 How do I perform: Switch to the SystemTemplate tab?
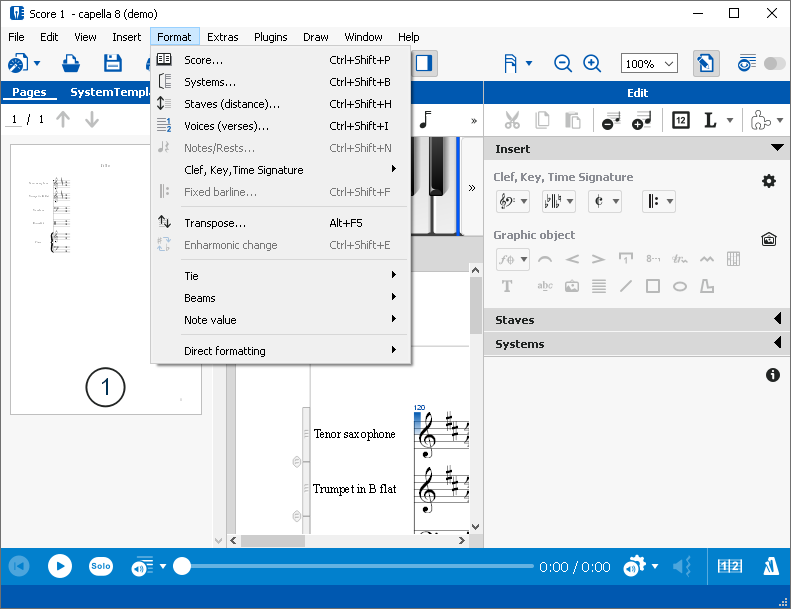tap(110, 92)
